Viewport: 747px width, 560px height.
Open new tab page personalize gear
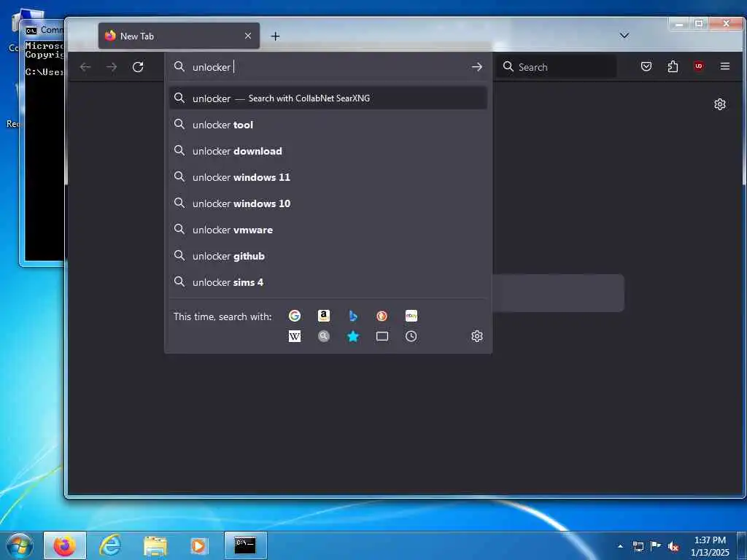pyautogui.click(x=719, y=104)
